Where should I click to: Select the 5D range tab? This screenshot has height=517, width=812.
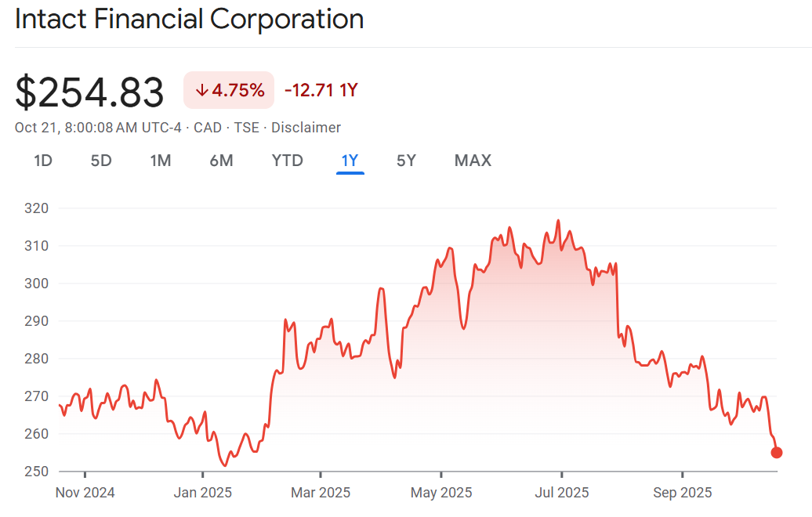pos(101,161)
